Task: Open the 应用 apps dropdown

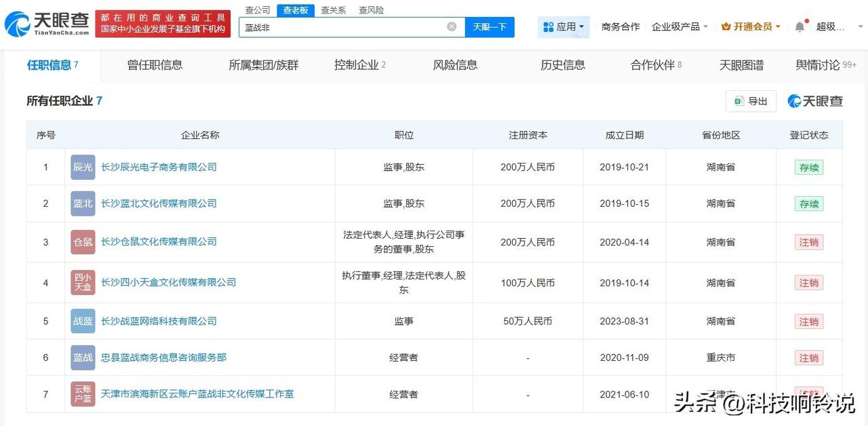Action: (564, 26)
